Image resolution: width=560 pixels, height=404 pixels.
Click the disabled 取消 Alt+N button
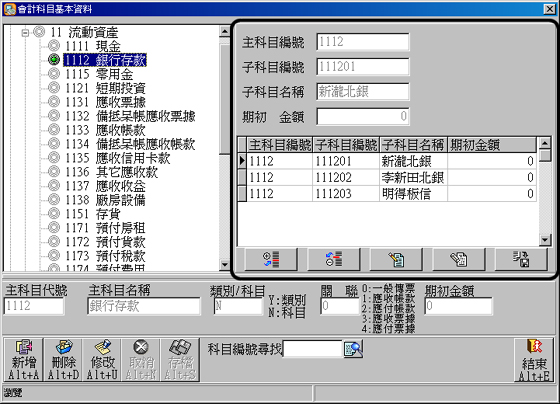(141, 360)
